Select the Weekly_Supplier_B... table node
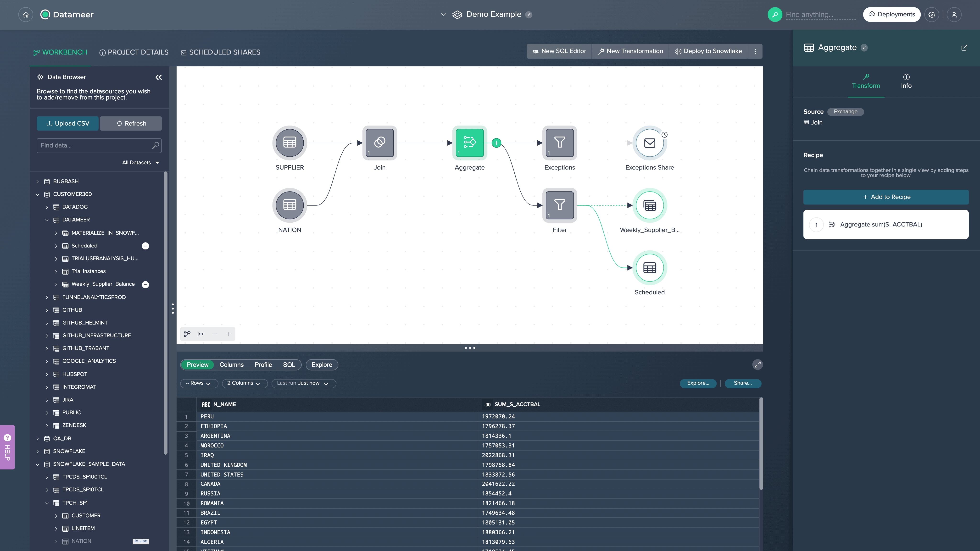The width and height of the screenshot is (980, 551). (649, 205)
